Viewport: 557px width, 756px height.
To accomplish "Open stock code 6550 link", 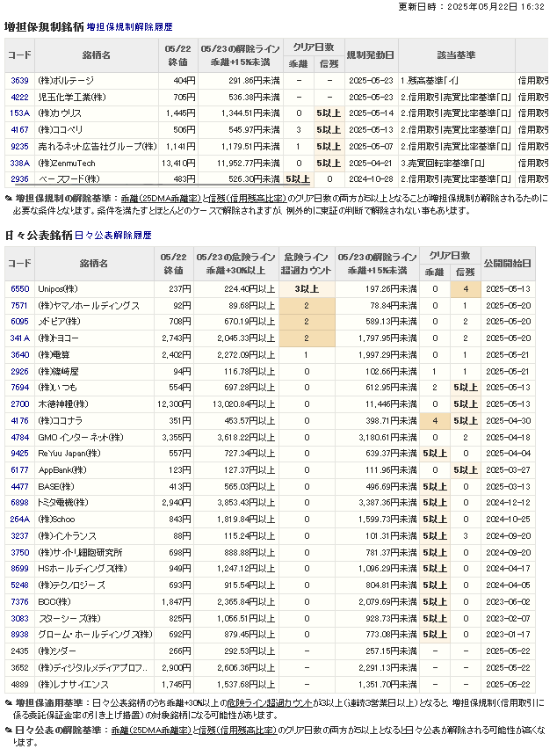I will coord(19,289).
